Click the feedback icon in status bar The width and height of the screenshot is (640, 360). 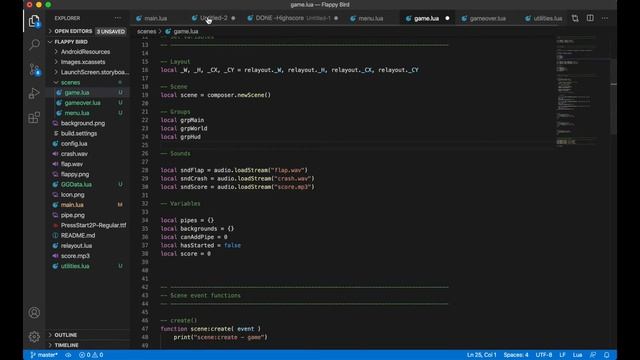pyautogui.click(x=593, y=355)
